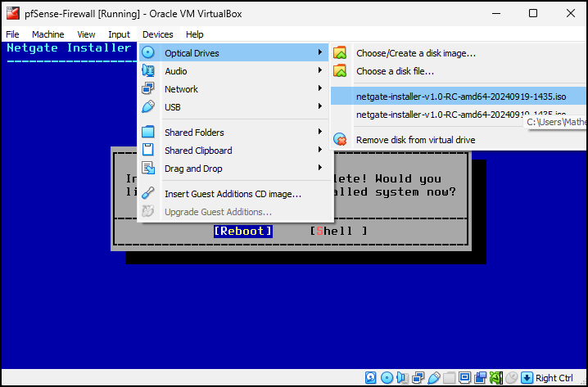Open the Help menu
The image size is (588, 387).
[195, 34]
